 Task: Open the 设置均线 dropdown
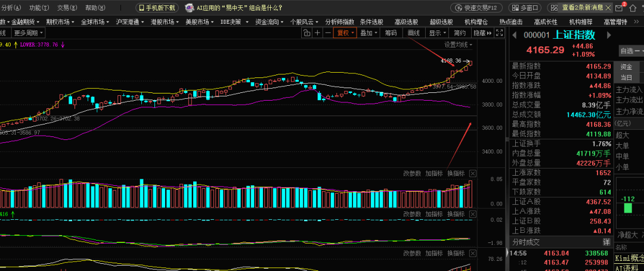(458, 45)
